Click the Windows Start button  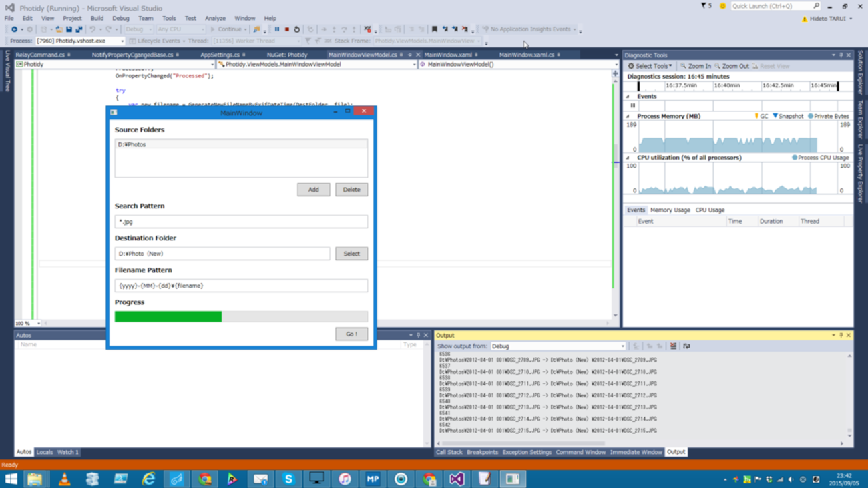(11, 479)
